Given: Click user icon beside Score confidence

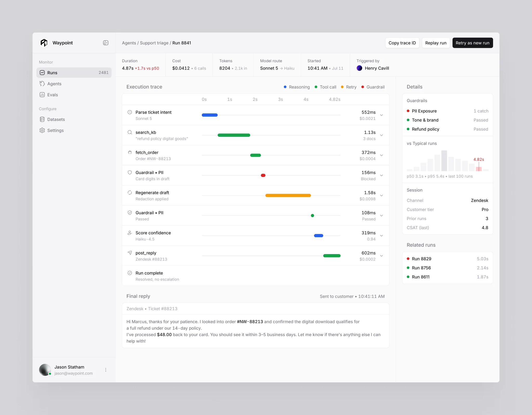Looking at the screenshot, I should [130, 233].
